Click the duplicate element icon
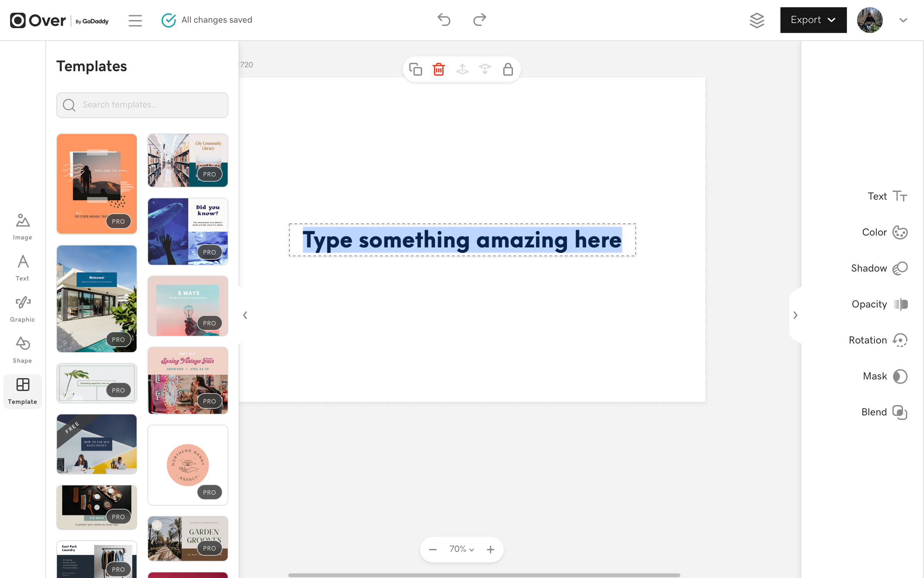This screenshot has width=924, height=578. click(415, 69)
